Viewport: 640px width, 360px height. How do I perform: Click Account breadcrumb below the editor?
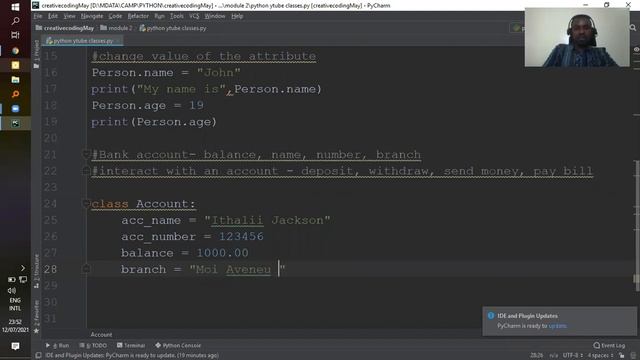pos(101,335)
